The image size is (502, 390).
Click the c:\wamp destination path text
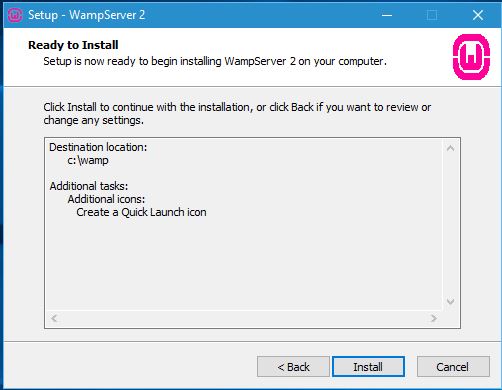[88, 160]
